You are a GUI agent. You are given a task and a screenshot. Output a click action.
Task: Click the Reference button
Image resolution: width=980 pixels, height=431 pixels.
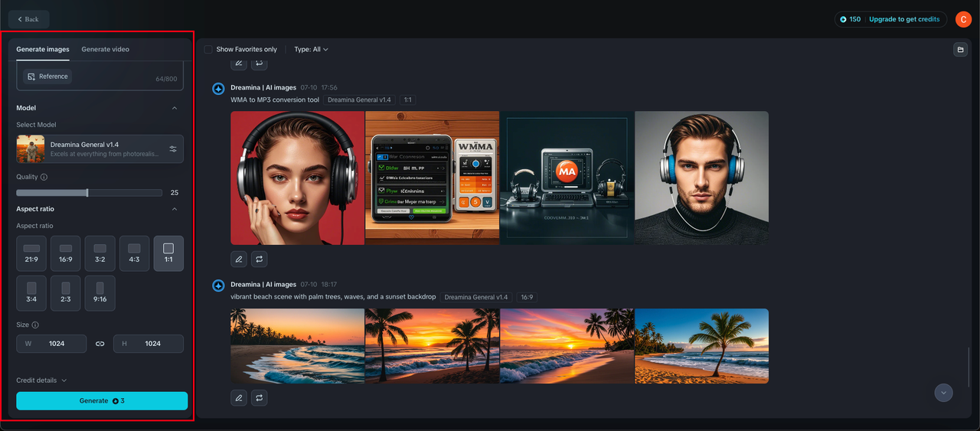47,77
